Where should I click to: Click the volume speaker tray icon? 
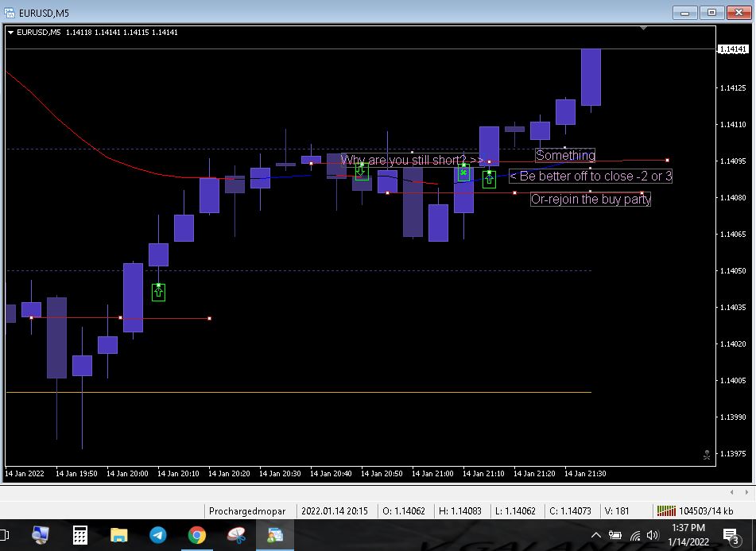pos(653,535)
